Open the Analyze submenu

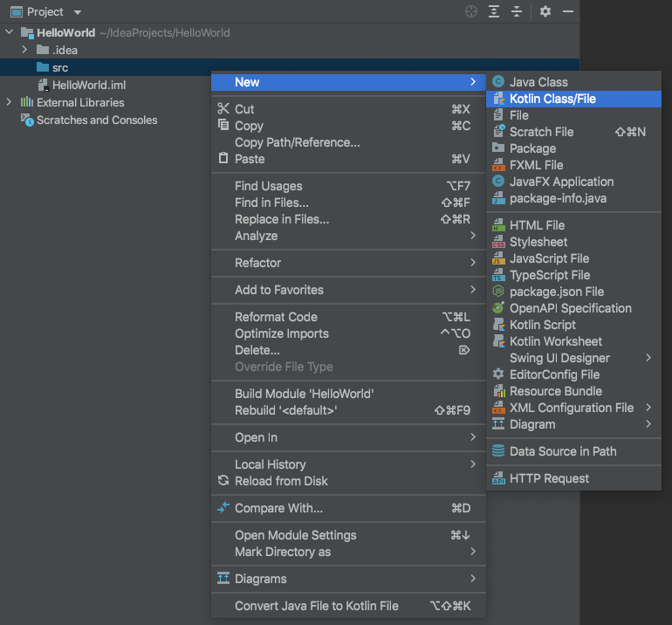coord(348,236)
